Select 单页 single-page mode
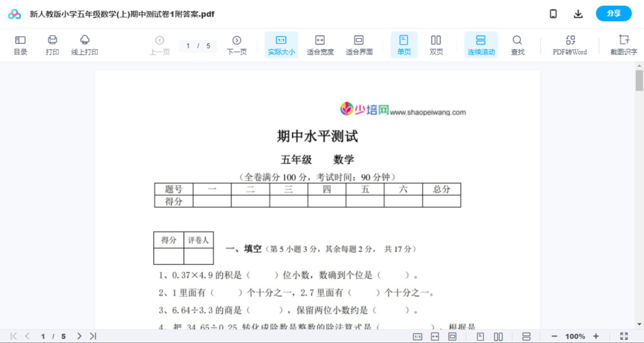 [x=404, y=45]
